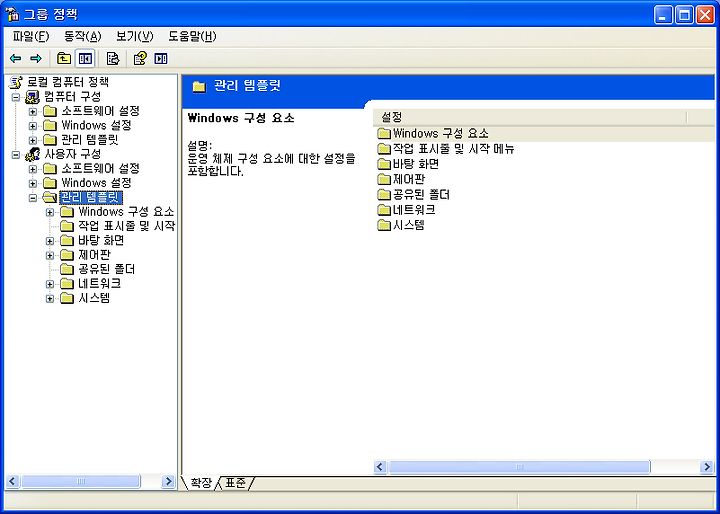Select 공유된 폴더 in the tree
720x514 pixels.
(x=107, y=269)
